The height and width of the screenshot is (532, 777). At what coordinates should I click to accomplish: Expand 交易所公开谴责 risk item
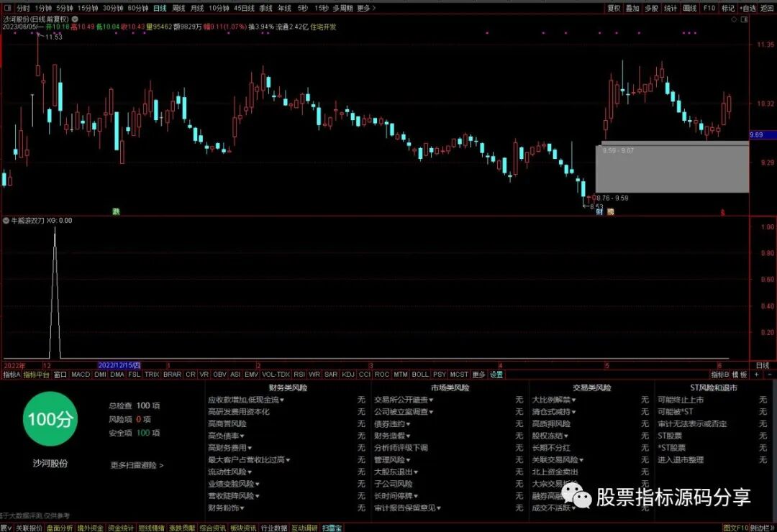pyautogui.click(x=404, y=400)
